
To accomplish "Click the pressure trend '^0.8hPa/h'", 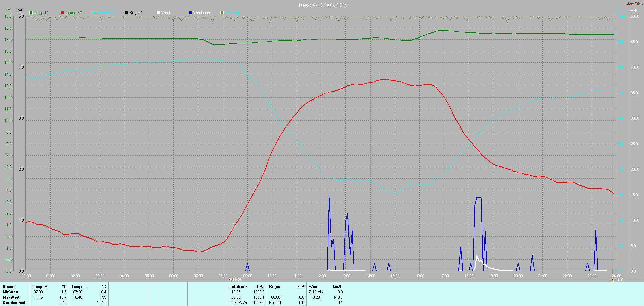I will 238,303.
